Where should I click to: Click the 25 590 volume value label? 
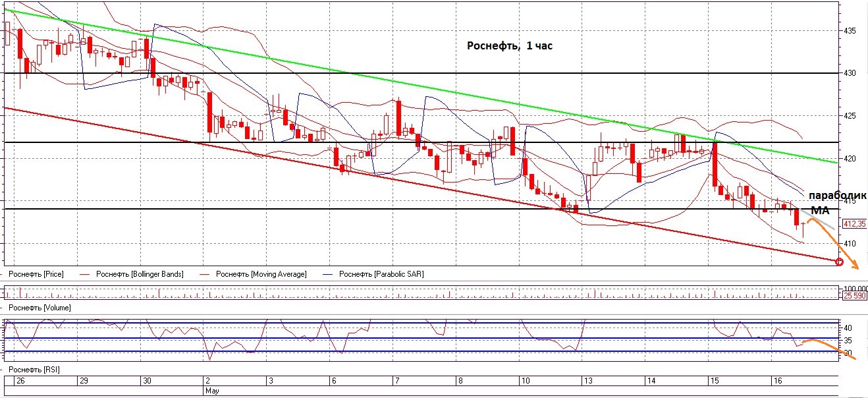pos(854,297)
